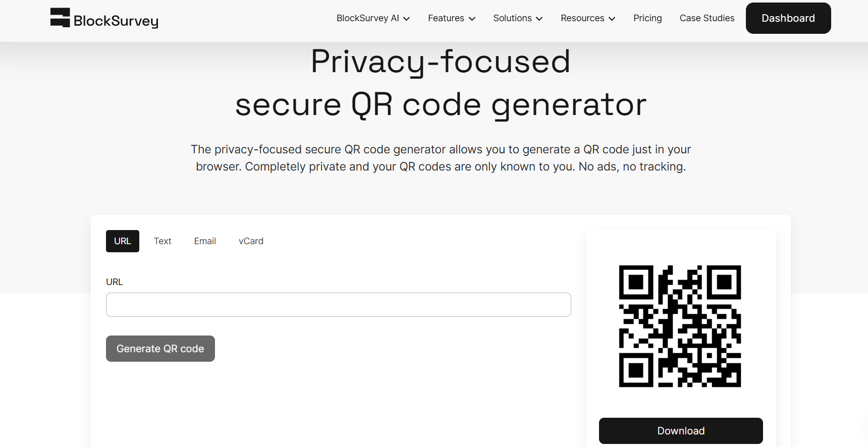
Task: Click the generated QR code image
Action: click(x=680, y=326)
